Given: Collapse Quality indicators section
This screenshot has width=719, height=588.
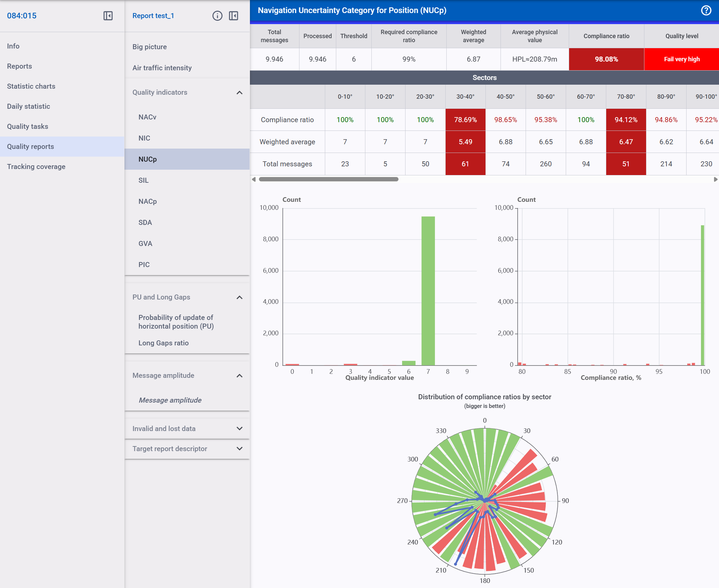Looking at the screenshot, I should tap(239, 92).
